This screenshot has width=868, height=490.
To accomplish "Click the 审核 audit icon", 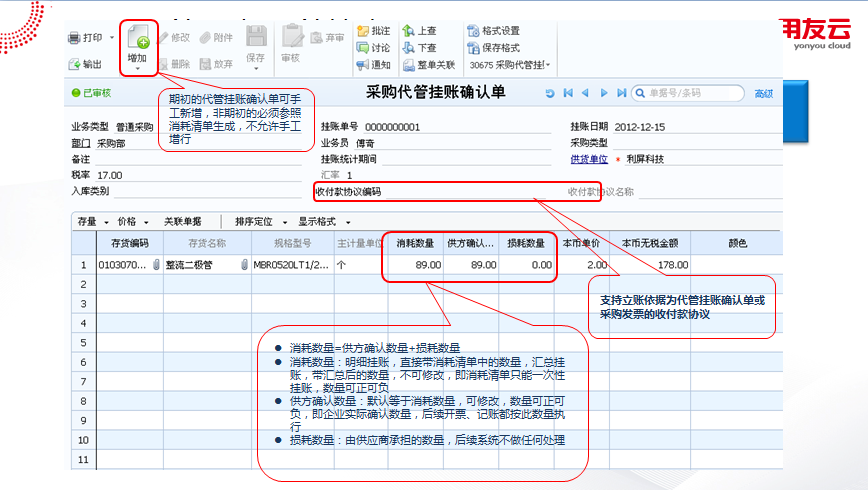I will (292, 37).
